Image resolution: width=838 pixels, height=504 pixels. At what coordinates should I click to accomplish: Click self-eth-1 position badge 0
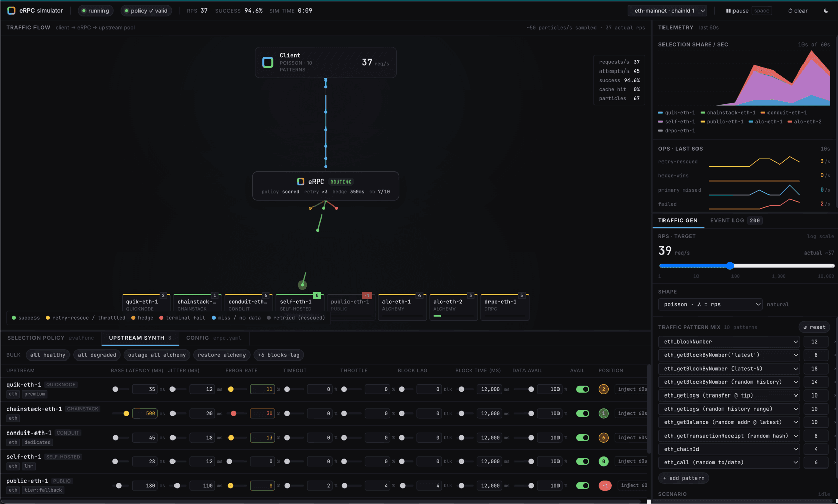click(x=603, y=461)
